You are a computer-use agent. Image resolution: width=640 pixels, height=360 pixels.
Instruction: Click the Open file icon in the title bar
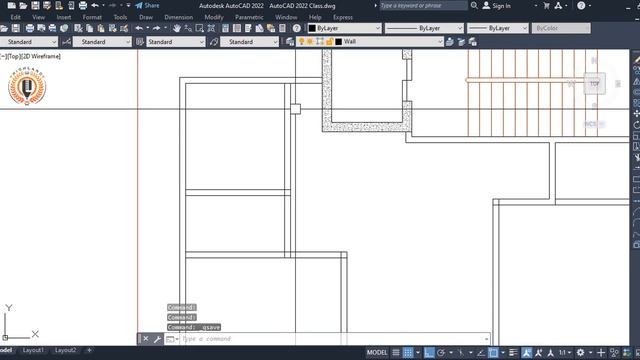coord(23,6)
